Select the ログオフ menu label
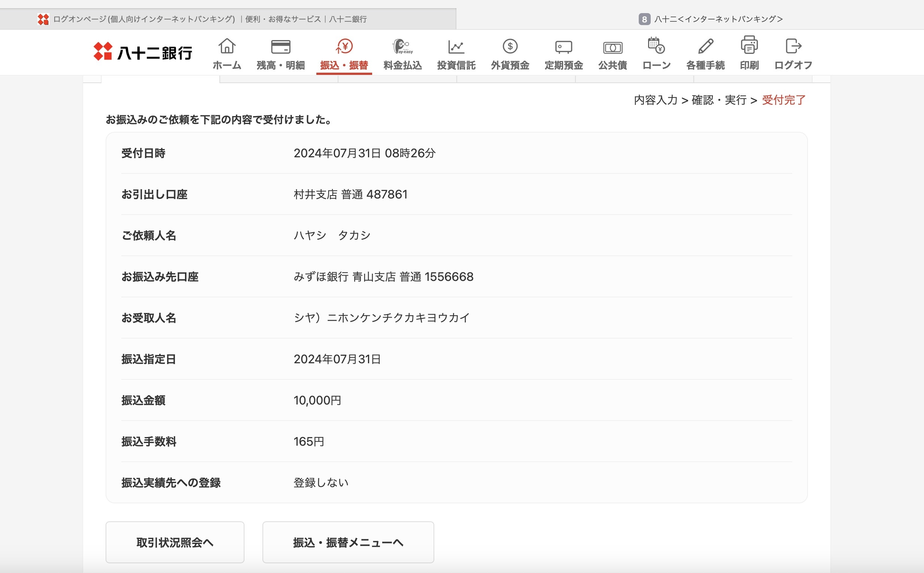924x573 pixels. click(793, 65)
